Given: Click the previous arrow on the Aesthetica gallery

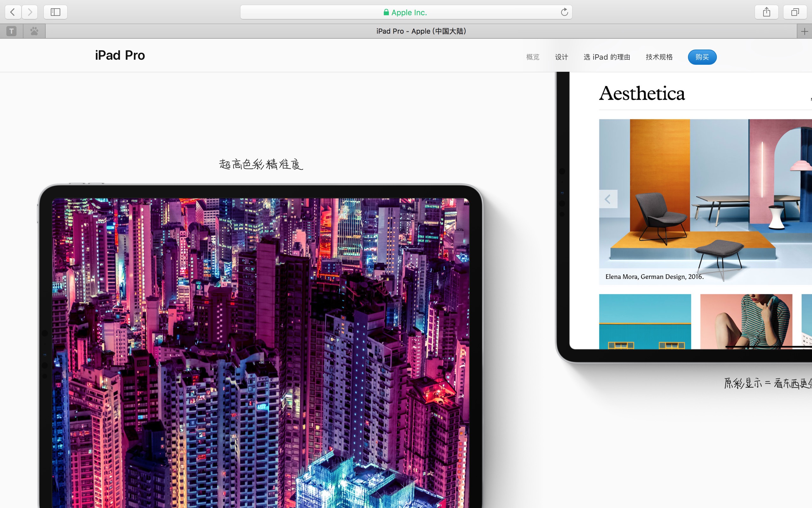Looking at the screenshot, I should tap(608, 199).
